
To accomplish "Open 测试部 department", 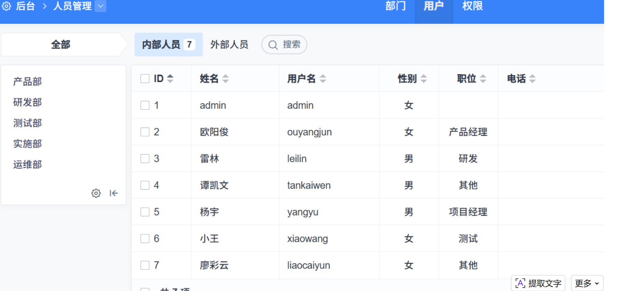I will 28,123.
